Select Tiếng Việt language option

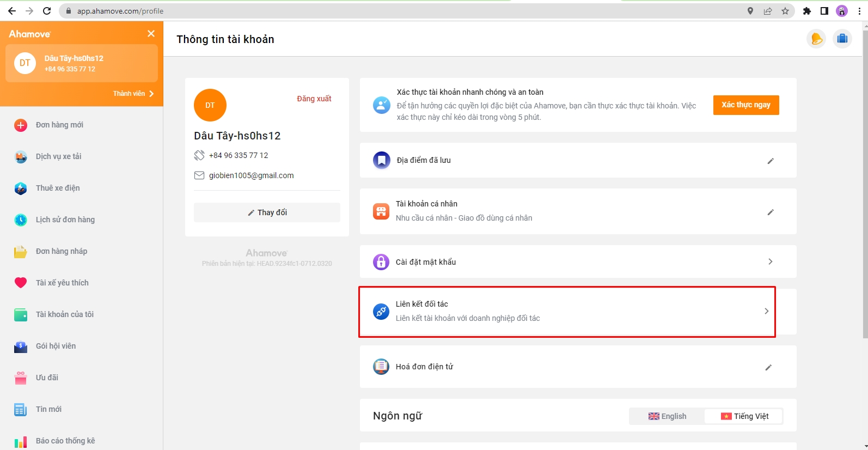click(x=744, y=416)
